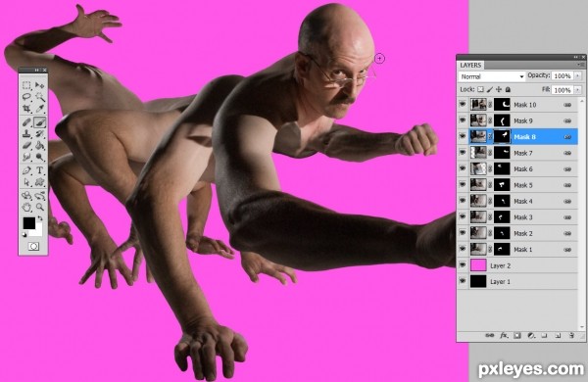
Task: Hide the Mask 10 layer
Action: tap(463, 104)
